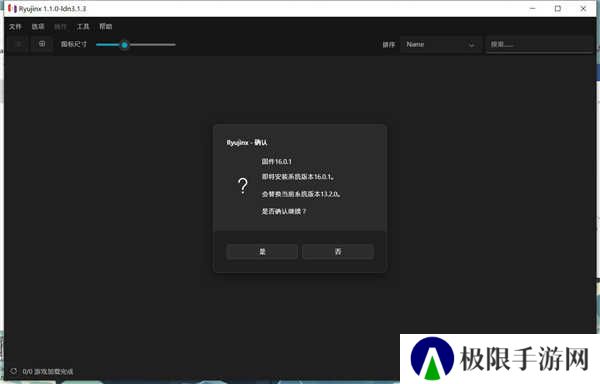Open the 工具 (Tools) menu
This screenshot has width=600, height=384.
click(x=83, y=27)
